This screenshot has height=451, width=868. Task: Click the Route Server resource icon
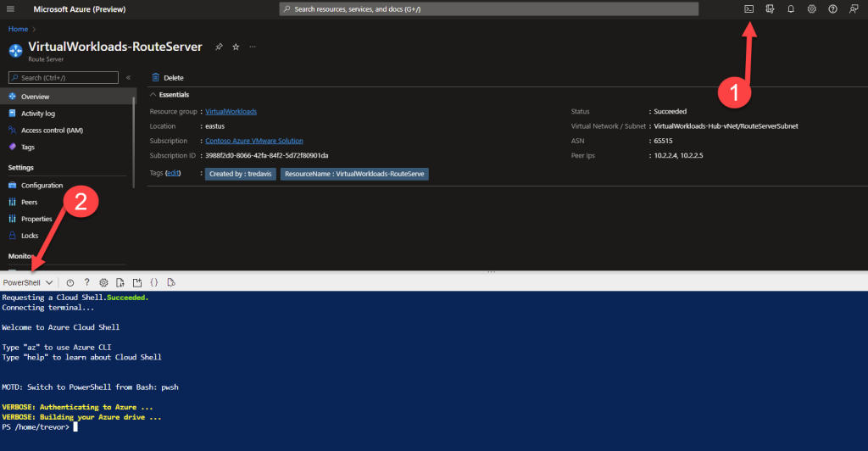(x=15, y=51)
